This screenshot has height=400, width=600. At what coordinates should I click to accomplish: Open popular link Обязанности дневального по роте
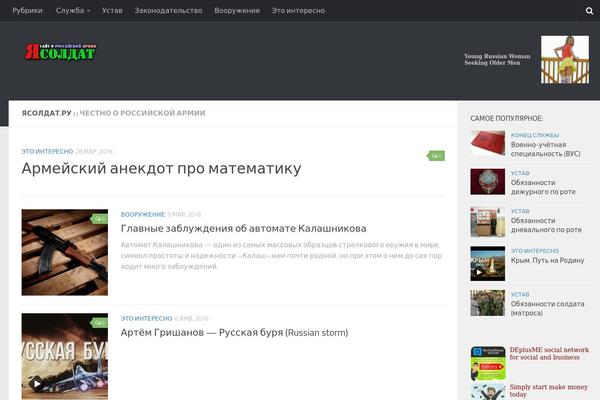pos(546,225)
